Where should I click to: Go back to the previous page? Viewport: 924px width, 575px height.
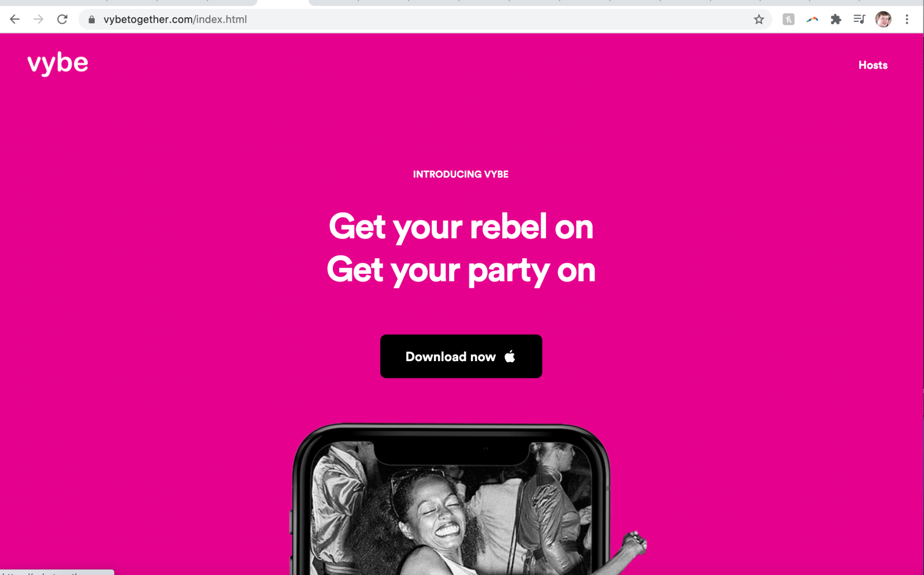click(15, 19)
